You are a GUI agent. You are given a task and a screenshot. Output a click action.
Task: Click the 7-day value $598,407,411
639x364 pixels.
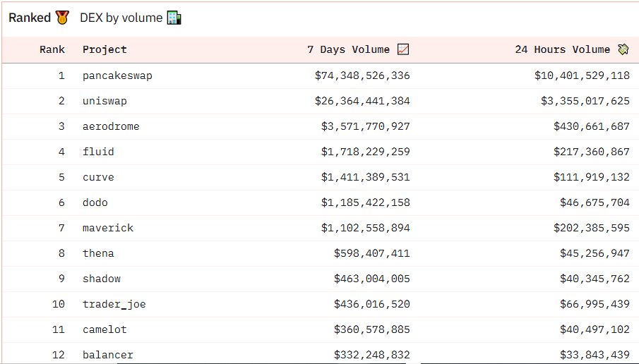point(372,253)
